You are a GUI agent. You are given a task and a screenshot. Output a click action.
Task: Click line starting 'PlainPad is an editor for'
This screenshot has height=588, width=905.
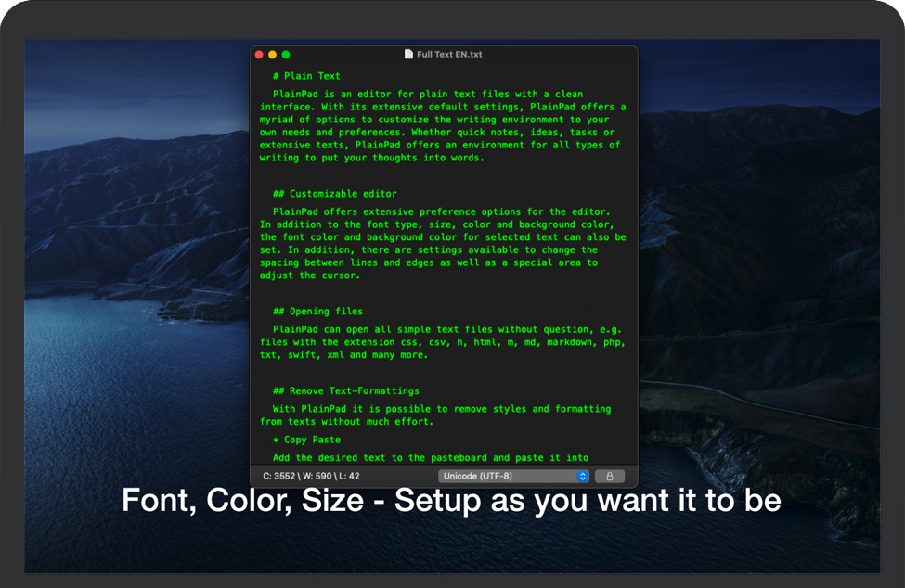tap(428, 95)
